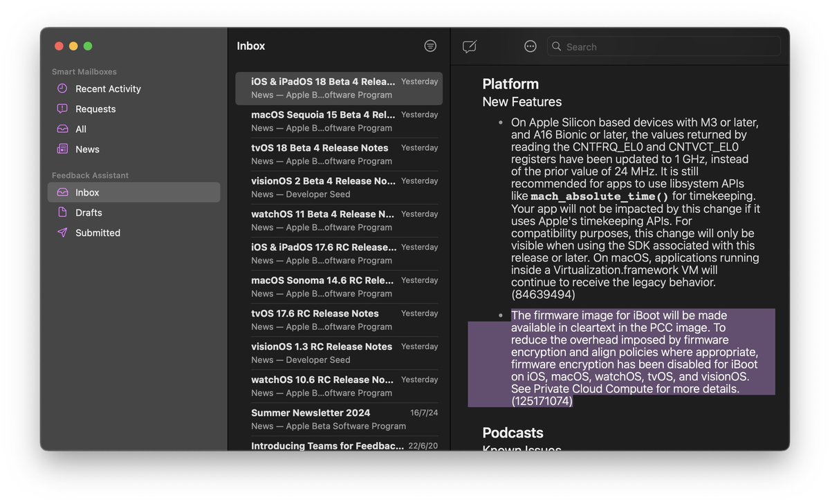
Task: Click the Inbox title above message list
Action: pyautogui.click(x=251, y=46)
